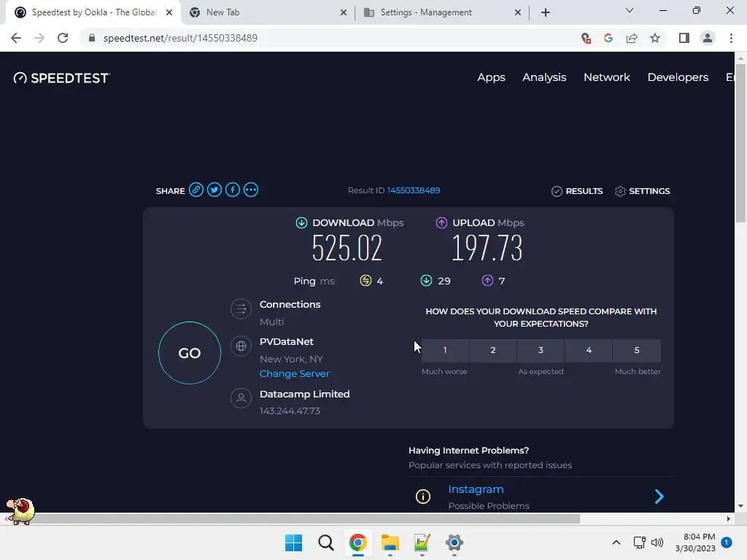747x560 pixels.
Task: Rate download speed as 4
Action: (589, 351)
